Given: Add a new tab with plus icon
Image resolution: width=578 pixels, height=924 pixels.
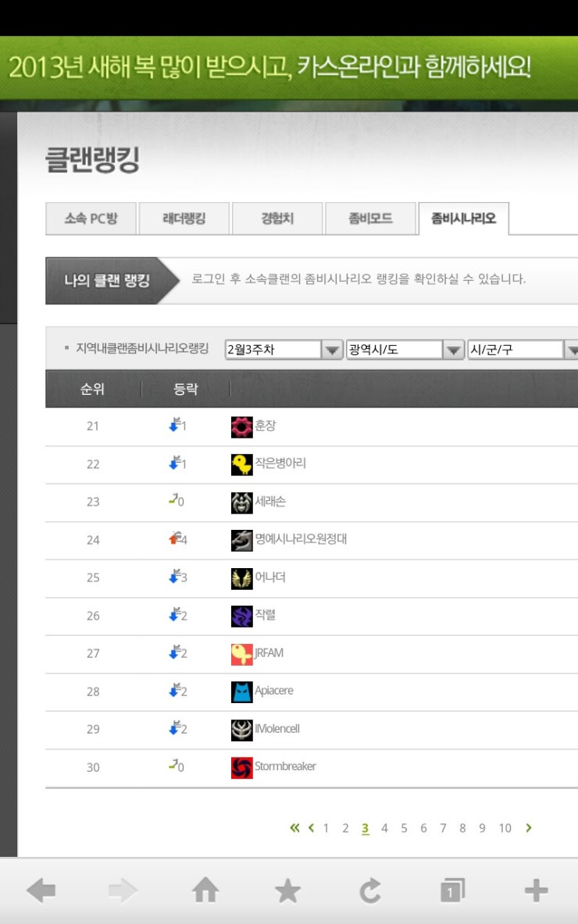Looking at the screenshot, I should tap(536, 890).
